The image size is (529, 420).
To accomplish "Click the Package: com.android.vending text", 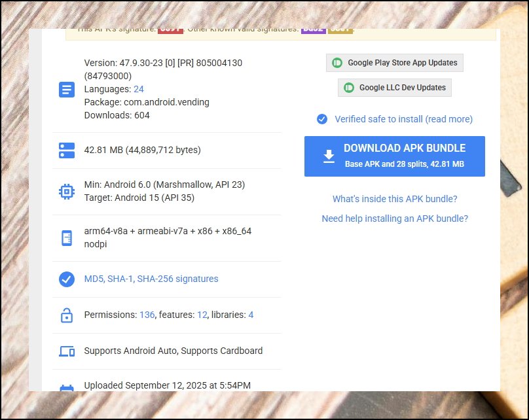I will (147, 102).
